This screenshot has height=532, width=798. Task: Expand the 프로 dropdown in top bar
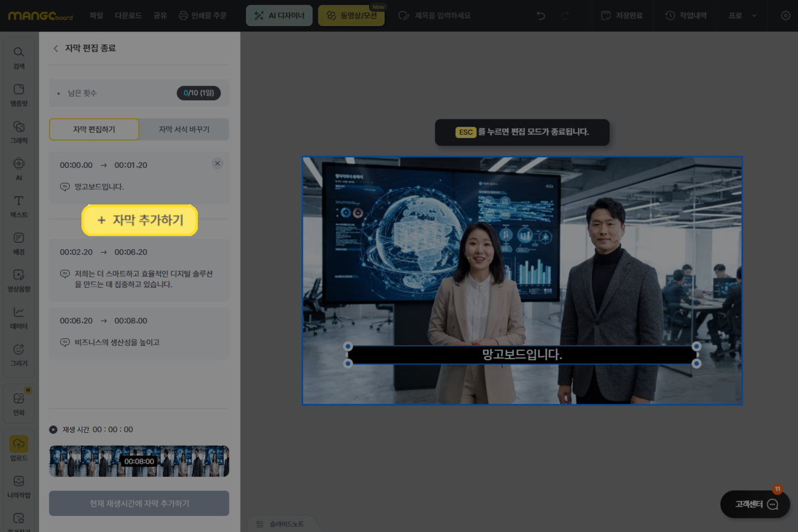[x=742, y=16]
